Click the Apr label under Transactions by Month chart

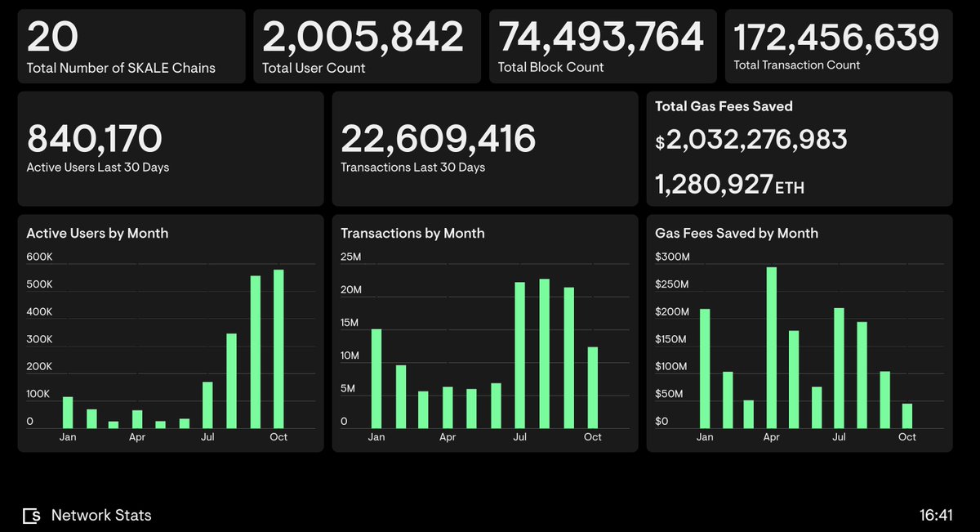448,437
